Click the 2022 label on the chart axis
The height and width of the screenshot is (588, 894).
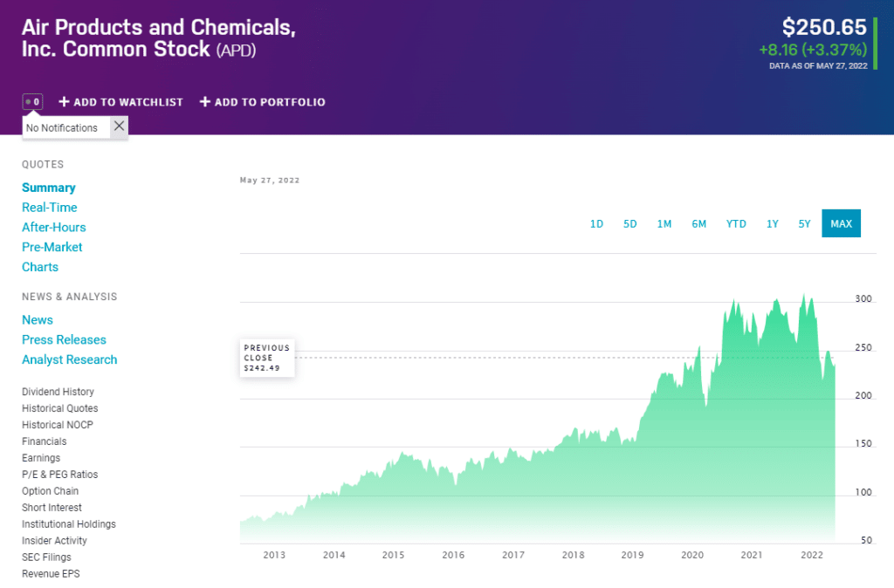pyautogui.click(x=812, y=555)
